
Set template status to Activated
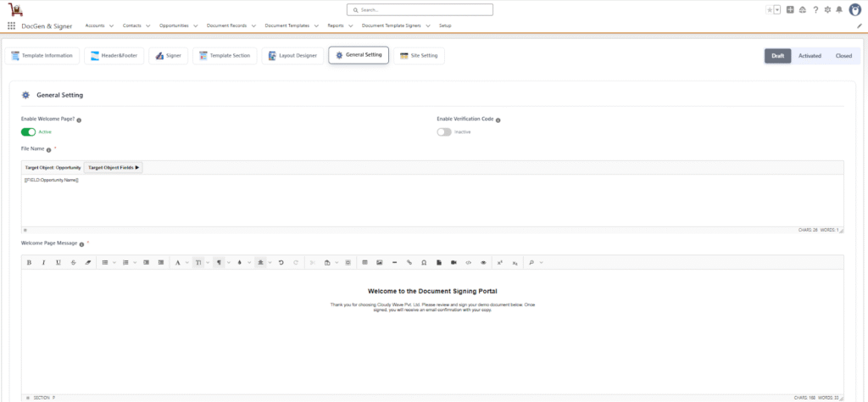809,56
